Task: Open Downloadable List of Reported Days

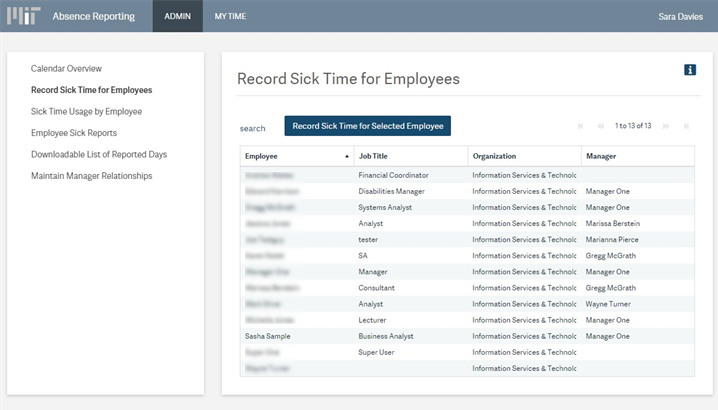Action: (99, 154)
